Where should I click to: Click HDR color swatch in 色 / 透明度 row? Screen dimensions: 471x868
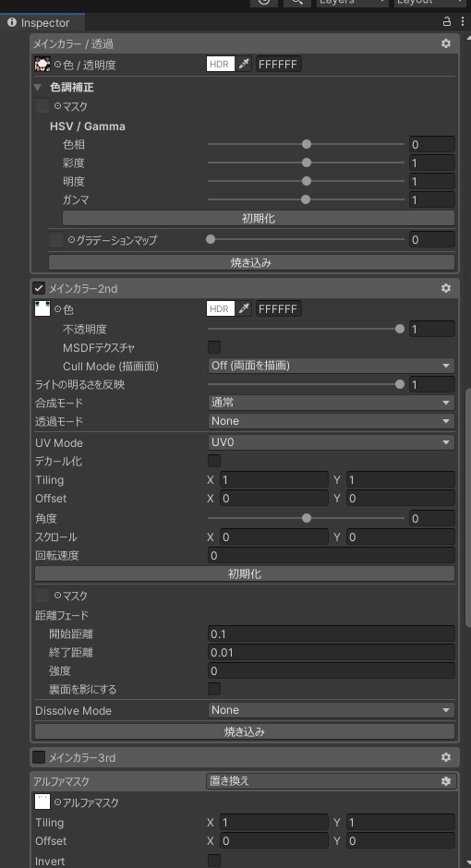(x=221, y=65)
